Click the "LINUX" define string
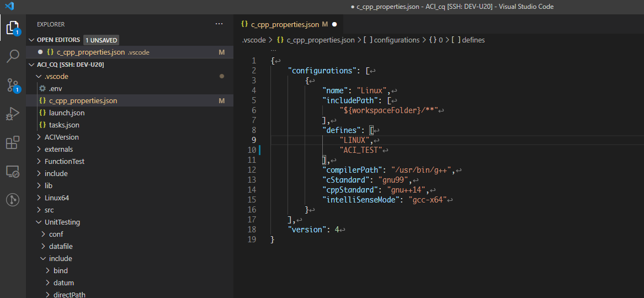Screen dimensions: 644x298 tap(355, 140)
